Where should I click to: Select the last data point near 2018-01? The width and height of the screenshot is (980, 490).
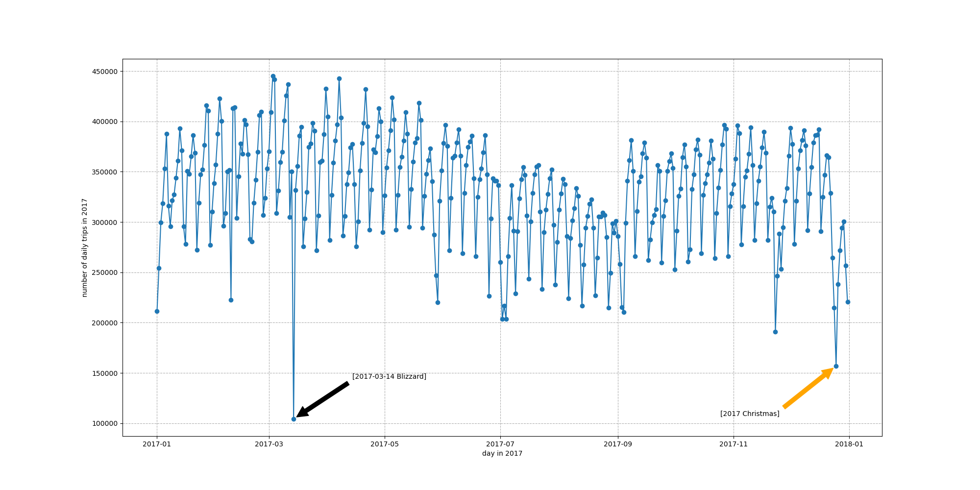[848, 302]
